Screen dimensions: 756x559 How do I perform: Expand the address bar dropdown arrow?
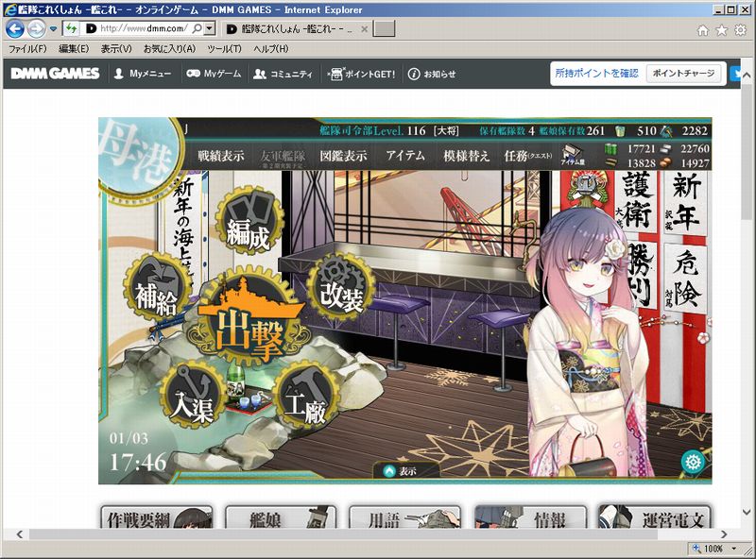tap(209, 29)
